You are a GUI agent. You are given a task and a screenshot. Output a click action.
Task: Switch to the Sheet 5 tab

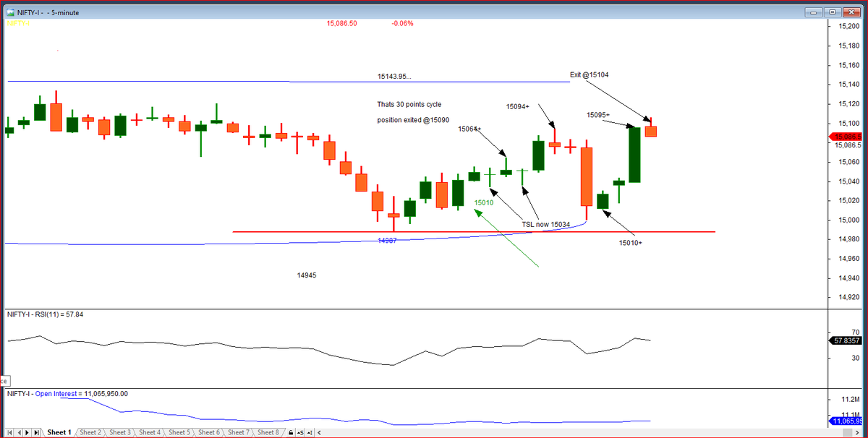[179, 432]
